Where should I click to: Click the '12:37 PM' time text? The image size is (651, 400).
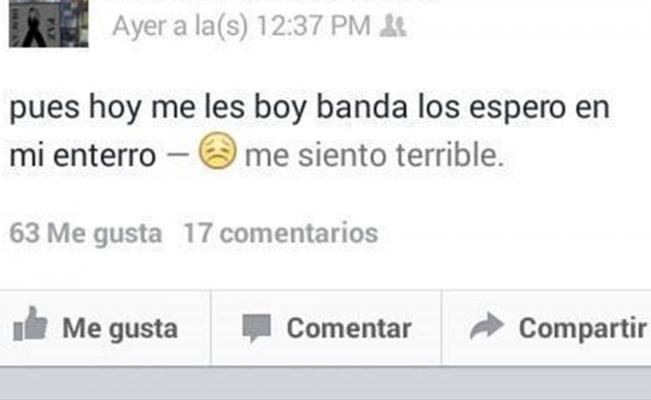pos(313,26)
